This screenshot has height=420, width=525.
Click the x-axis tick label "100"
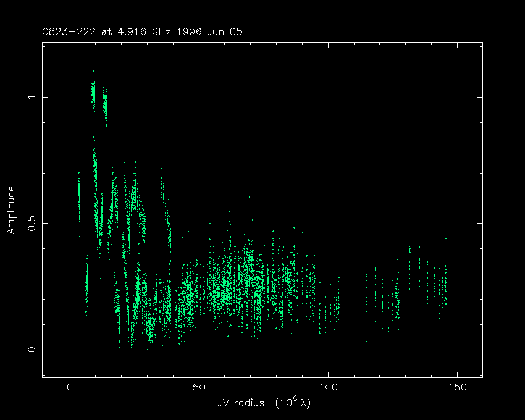click(328, 388)
